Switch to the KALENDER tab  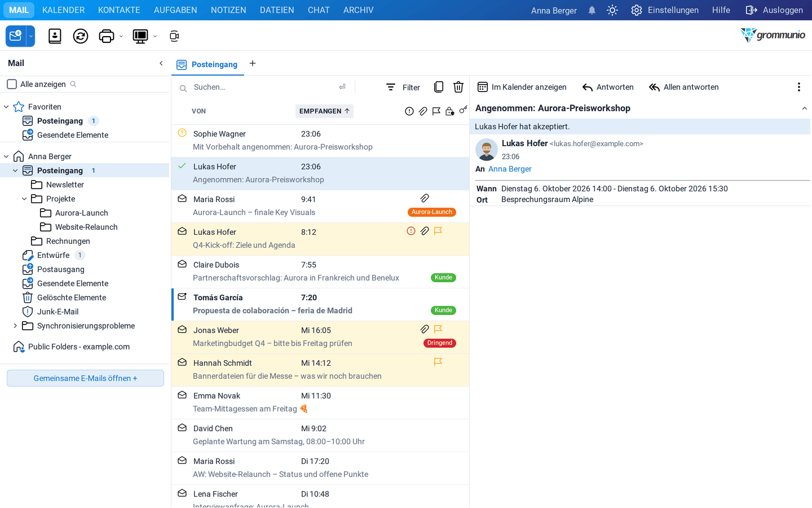tap(64, 10)
